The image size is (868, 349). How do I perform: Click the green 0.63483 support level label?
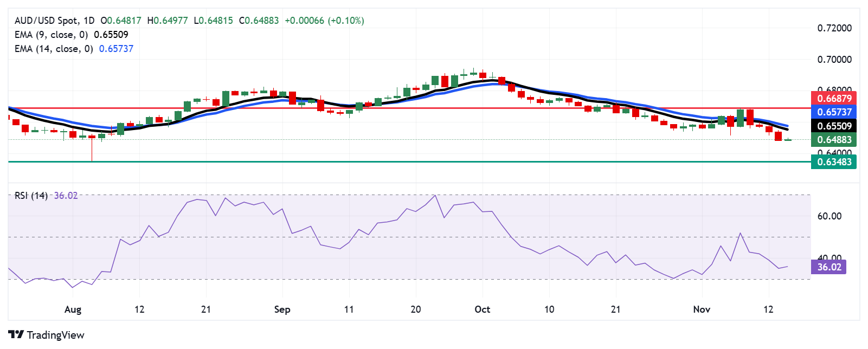coord(834,161)
